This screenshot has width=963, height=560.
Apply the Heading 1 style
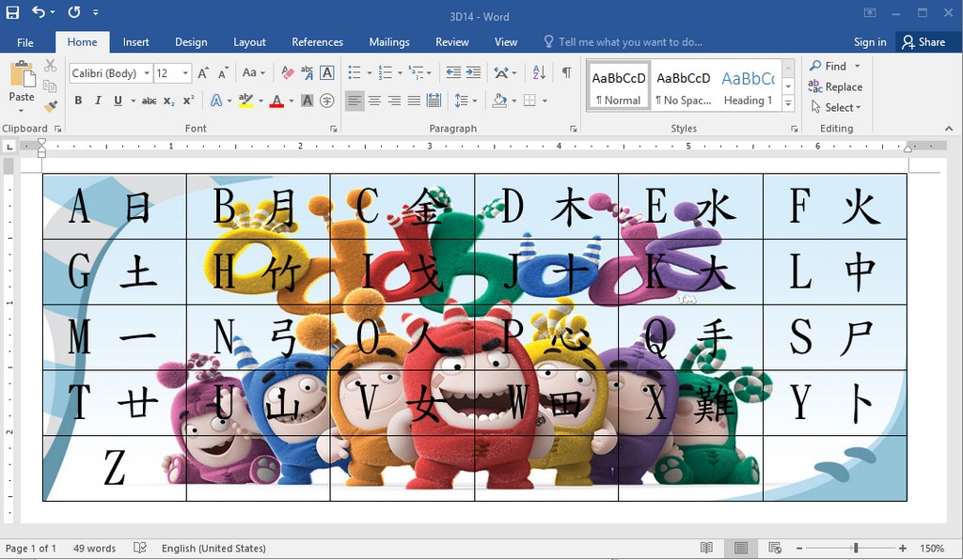click(748, 86)
